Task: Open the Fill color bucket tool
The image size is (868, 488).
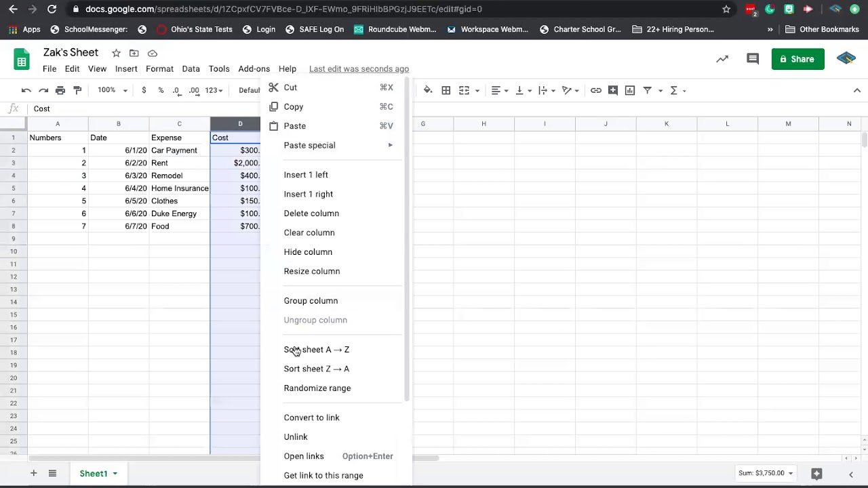Action: pos(428,90)
